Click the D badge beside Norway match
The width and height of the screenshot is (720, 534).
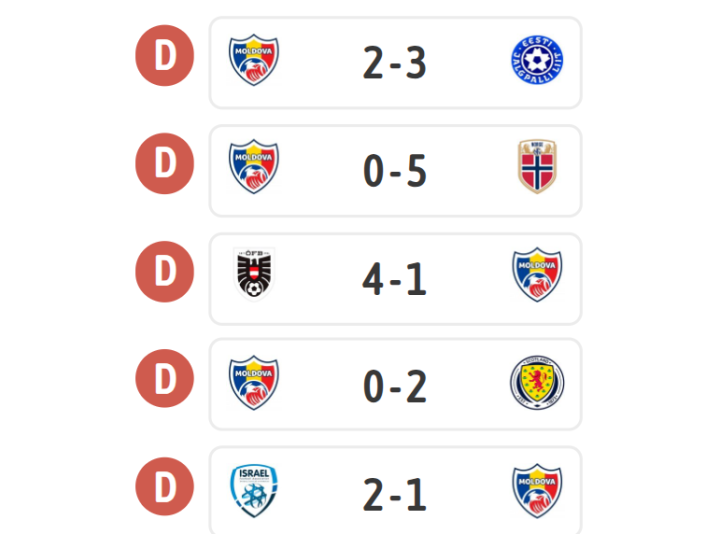[165, 163]
